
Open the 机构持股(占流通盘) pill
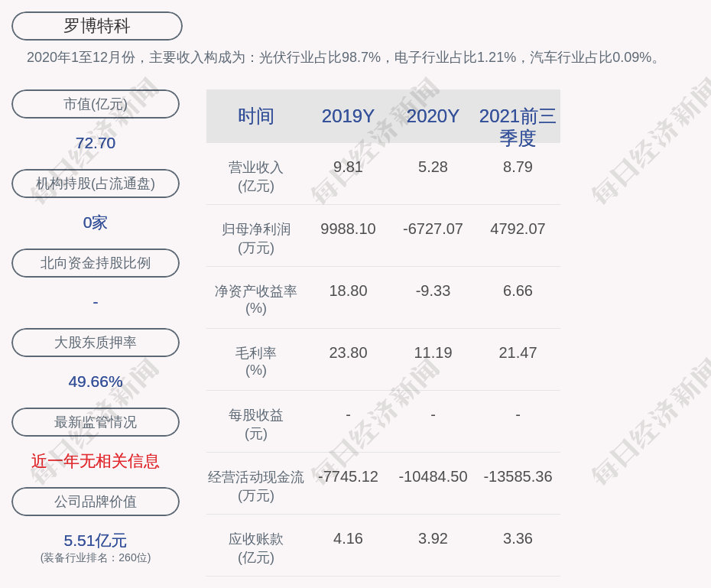pos(95,184)
